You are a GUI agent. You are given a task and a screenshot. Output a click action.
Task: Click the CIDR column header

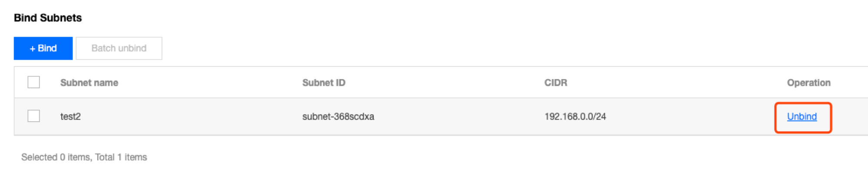coord(555,83)
